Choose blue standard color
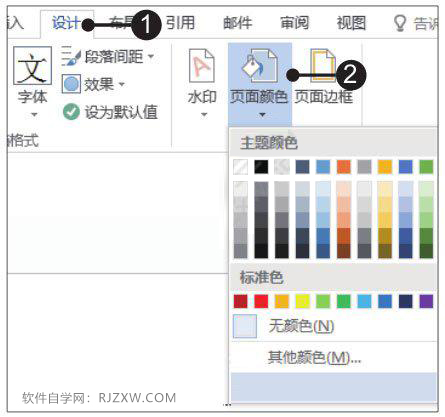This screenshot has height=417, width=445. [385, 301]
